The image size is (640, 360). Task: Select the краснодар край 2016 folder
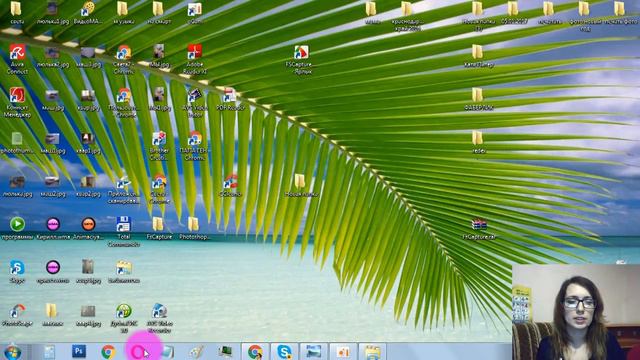407,16
